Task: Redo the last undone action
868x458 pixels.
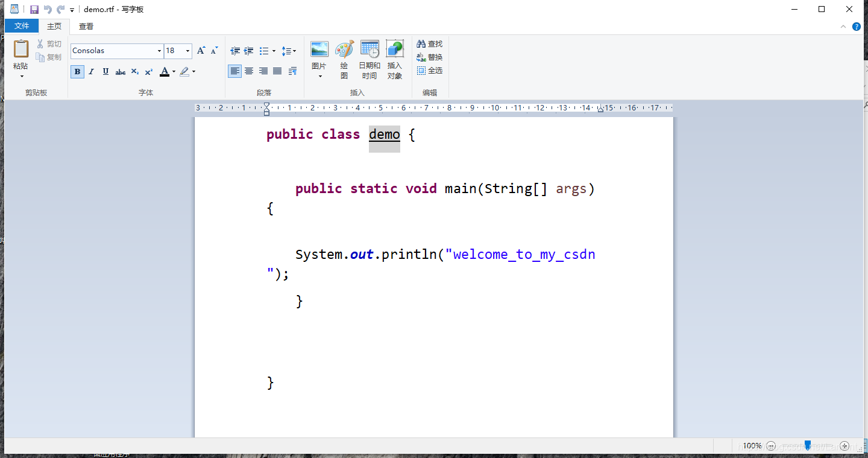Action: tap(60, 10)
